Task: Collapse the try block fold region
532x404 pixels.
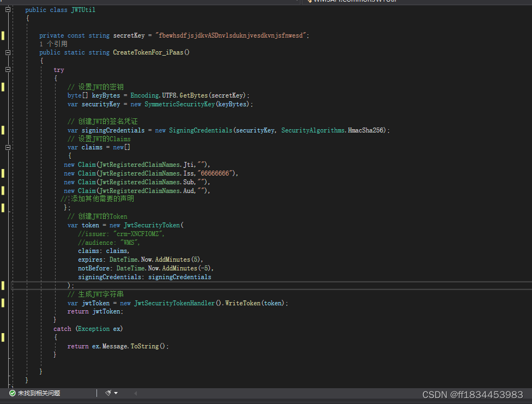Action: (8, 69)
